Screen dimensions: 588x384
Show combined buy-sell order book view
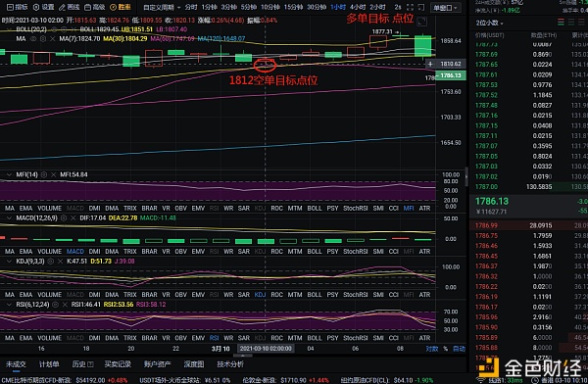(561, 23)
